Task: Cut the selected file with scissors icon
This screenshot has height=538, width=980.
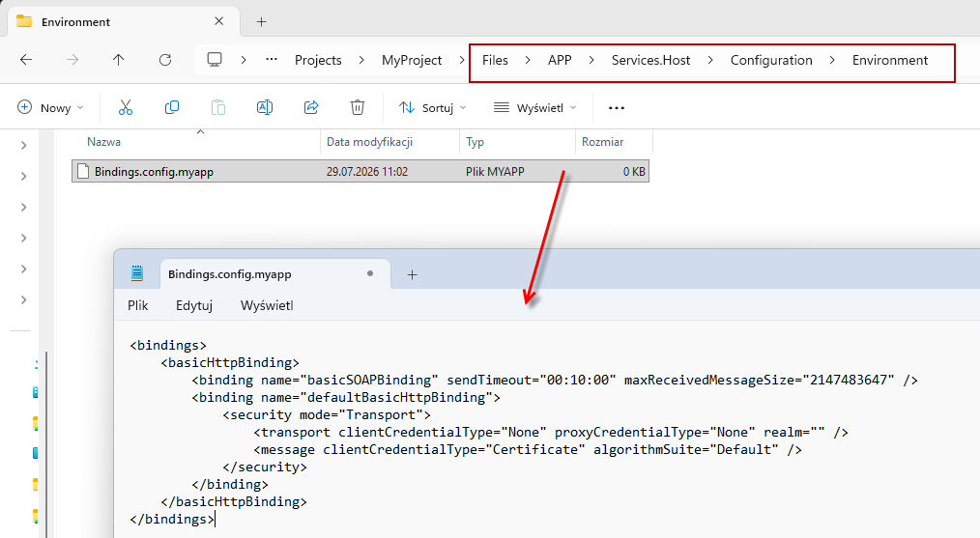Action: coord(126,107)
